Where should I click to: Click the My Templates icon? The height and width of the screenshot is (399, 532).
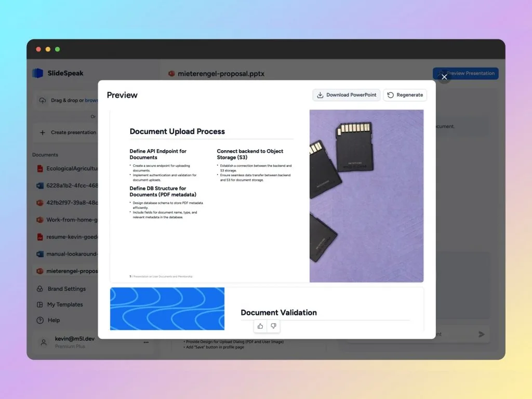tap(39, 304)
